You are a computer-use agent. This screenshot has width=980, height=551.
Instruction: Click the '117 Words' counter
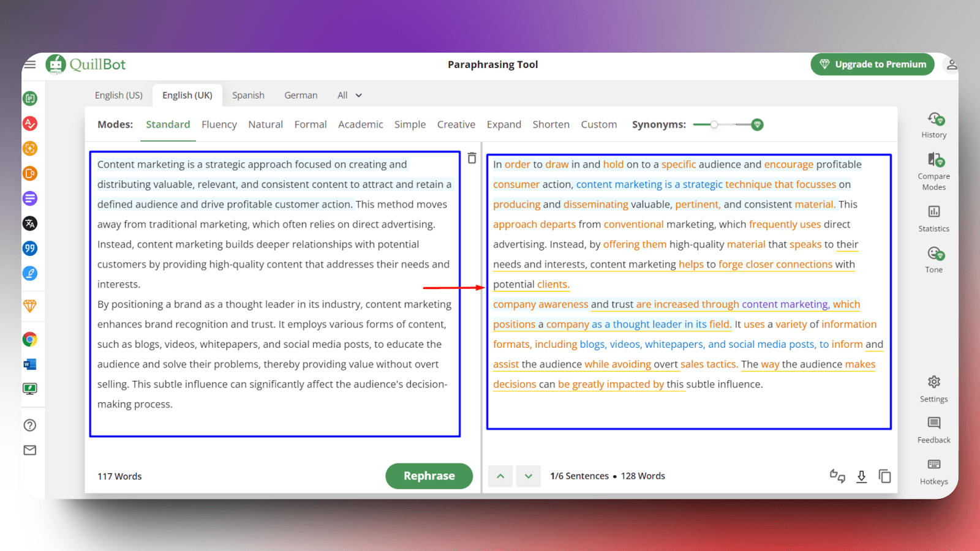pyautogui.click(x=119, y=476)
